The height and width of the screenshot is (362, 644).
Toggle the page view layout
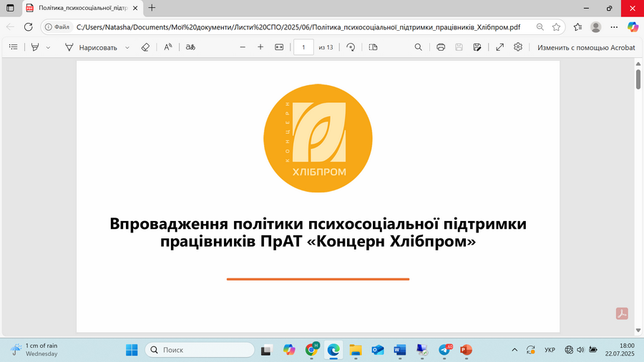373,47
